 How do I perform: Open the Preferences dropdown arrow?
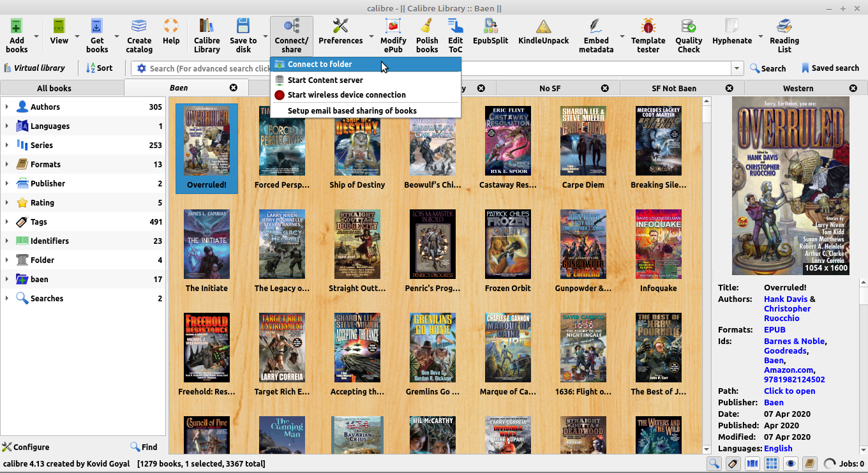tap(371, 36)
